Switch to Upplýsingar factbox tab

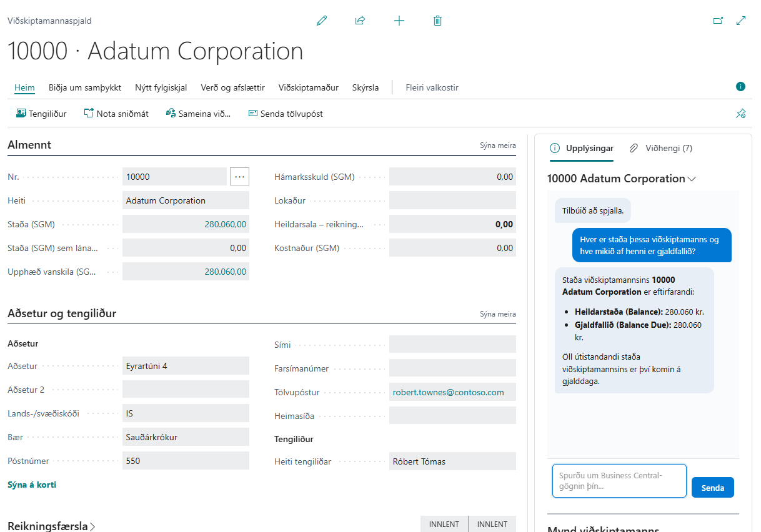[x=581, y=149]
